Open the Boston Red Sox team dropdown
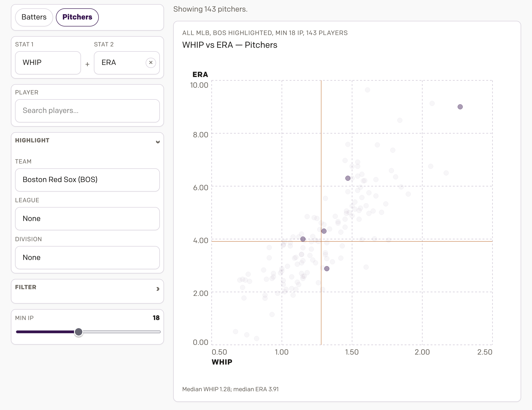Image resolution: width=532 pixels, height=410 pixels. pyautogui.click(x=87, y=180)
